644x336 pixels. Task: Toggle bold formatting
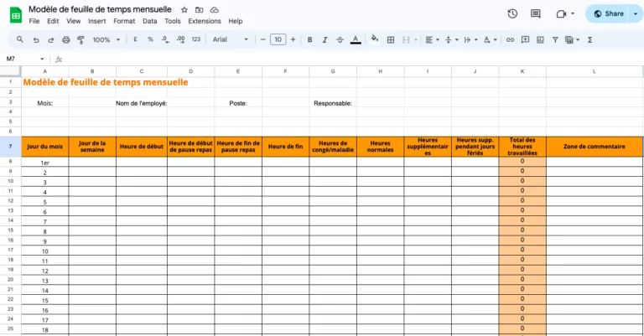309,39
